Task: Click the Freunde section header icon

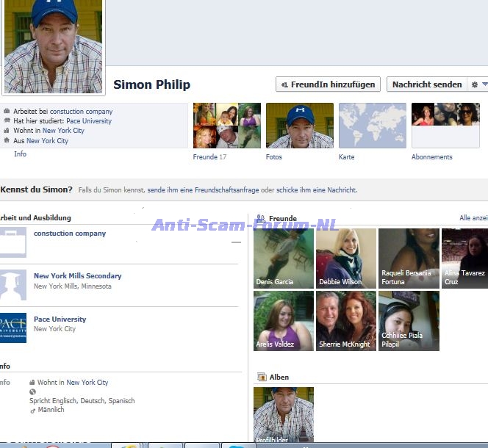Action: 261,218
